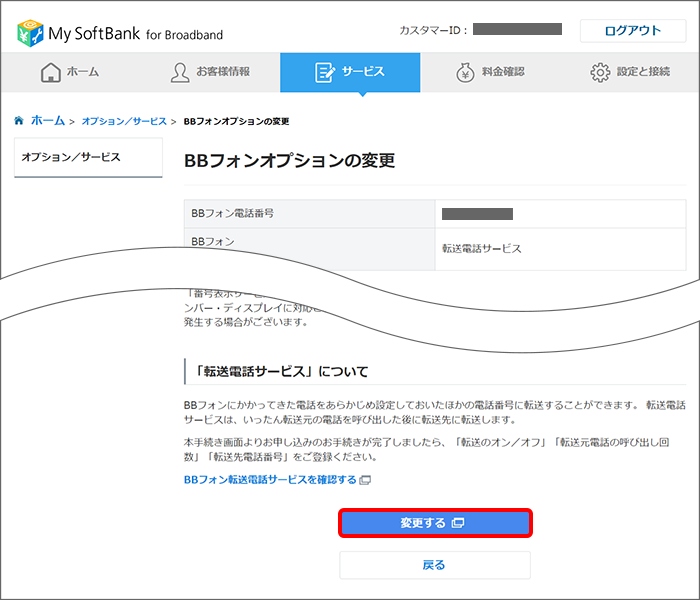This screenshot has width=700, height=600.
Task: Click the service edit-document icon
Action: 325,72
